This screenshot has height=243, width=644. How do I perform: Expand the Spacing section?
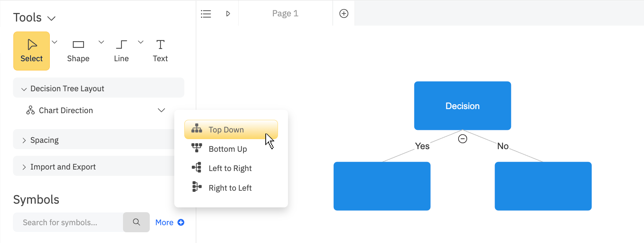(x=24, y=139)
